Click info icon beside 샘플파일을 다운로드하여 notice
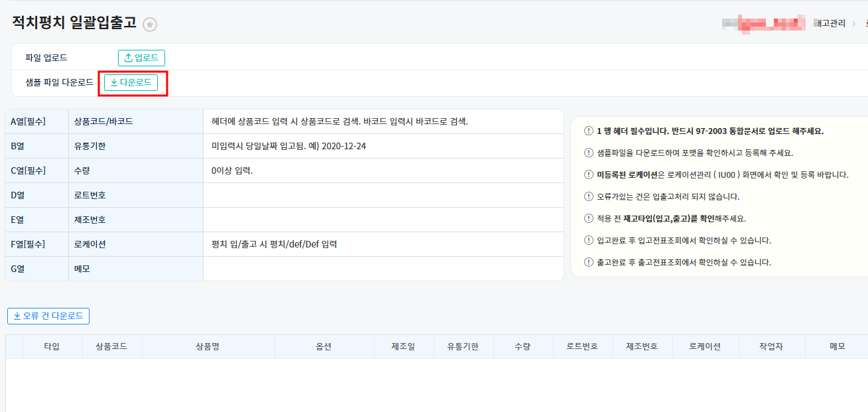Viewport: 868px width, 412px height. click(588, 153)
